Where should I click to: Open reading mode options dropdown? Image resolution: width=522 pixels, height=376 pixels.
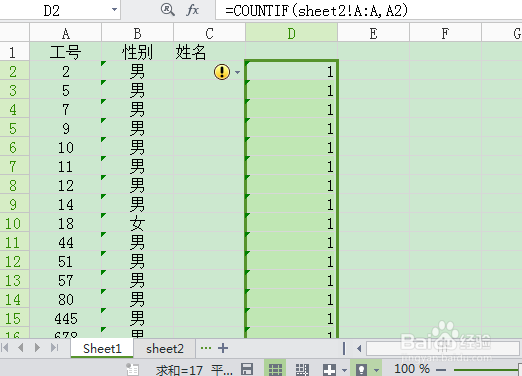click(x=344, y=370)
